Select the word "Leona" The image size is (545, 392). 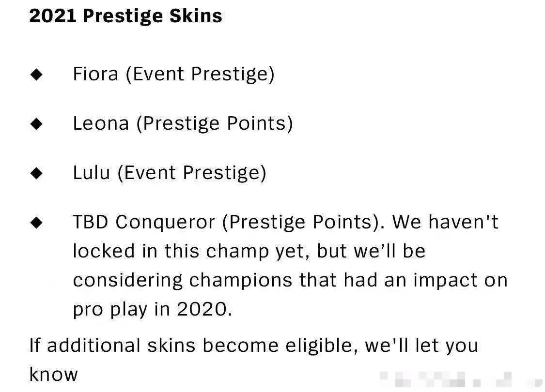point(101,123)
